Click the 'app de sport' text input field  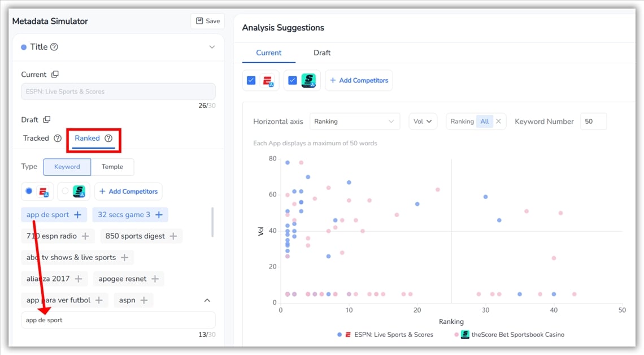[x=118, y=319]
